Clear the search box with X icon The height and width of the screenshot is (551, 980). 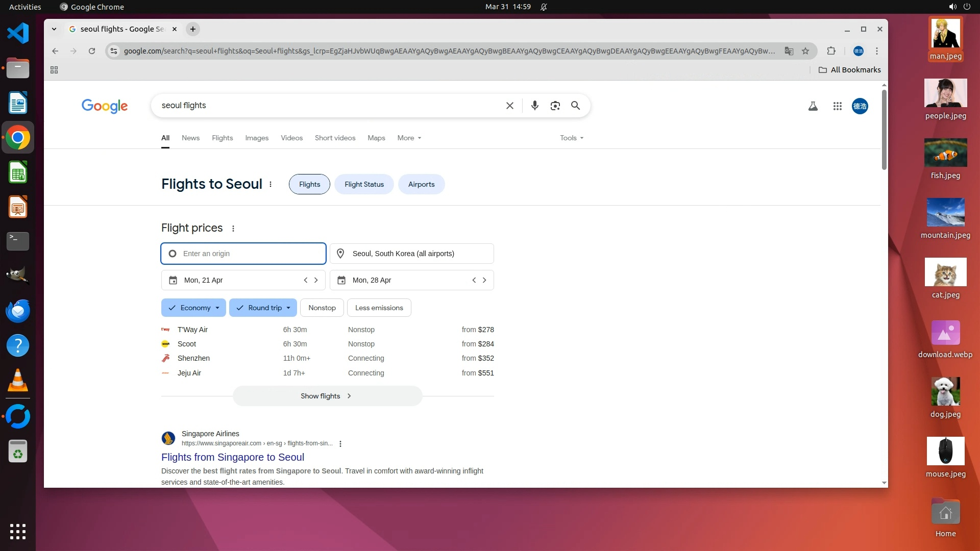(509, 106)
